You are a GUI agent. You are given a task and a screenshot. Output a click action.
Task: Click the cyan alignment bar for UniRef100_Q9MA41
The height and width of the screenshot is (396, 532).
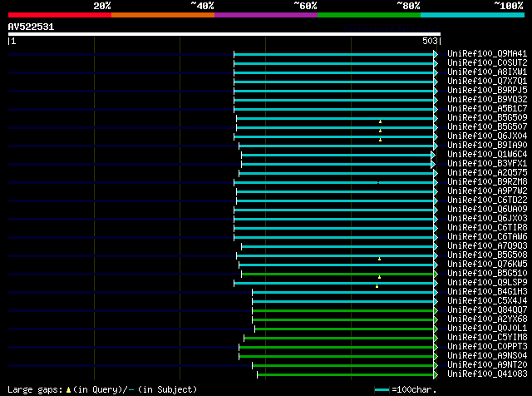[334, 54]
